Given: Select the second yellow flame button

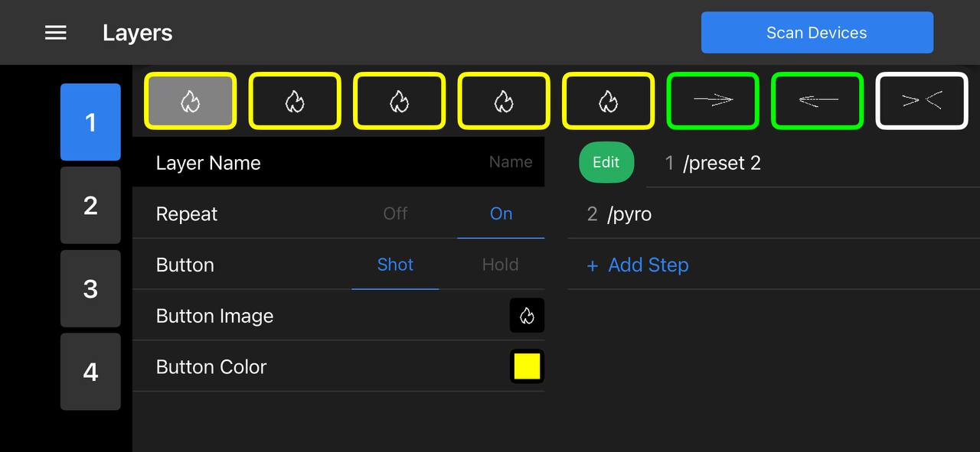Looking at the screenshot, I should coord(295,101).
